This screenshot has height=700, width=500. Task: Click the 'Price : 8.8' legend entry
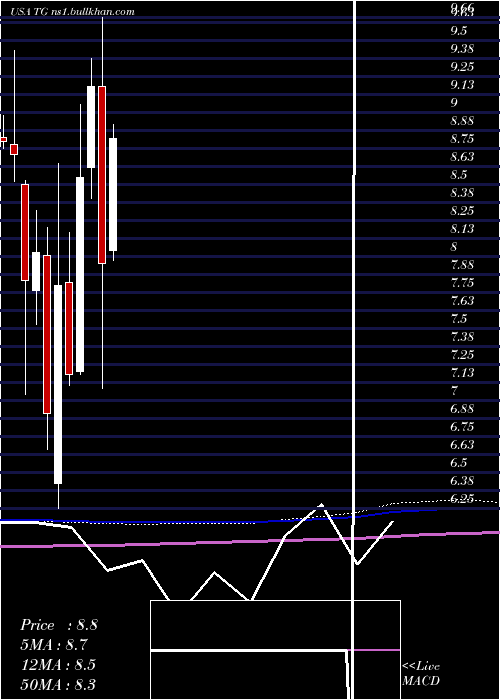coord(58,625)
